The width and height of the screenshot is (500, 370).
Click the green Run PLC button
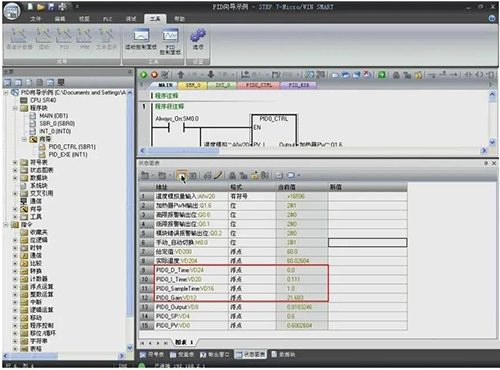(144, 75)
